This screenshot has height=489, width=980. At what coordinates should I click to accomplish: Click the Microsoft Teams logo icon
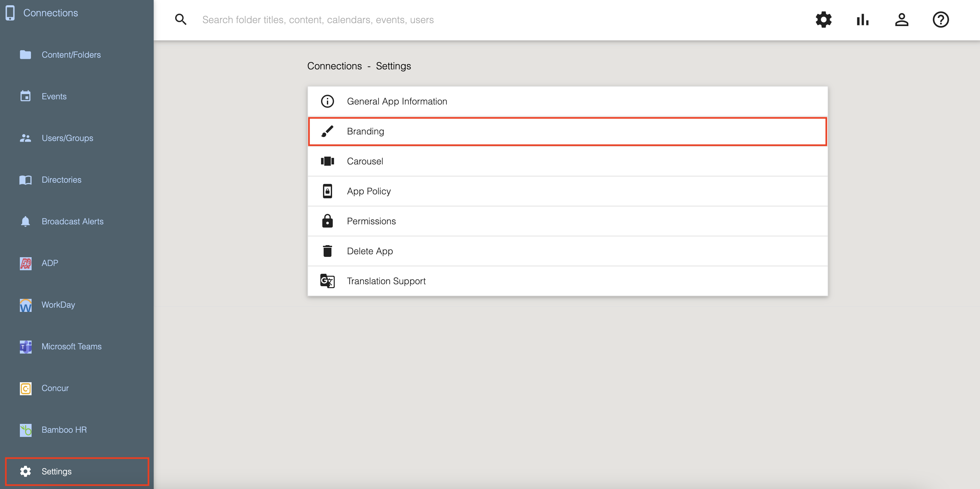(x=25, y=346)
